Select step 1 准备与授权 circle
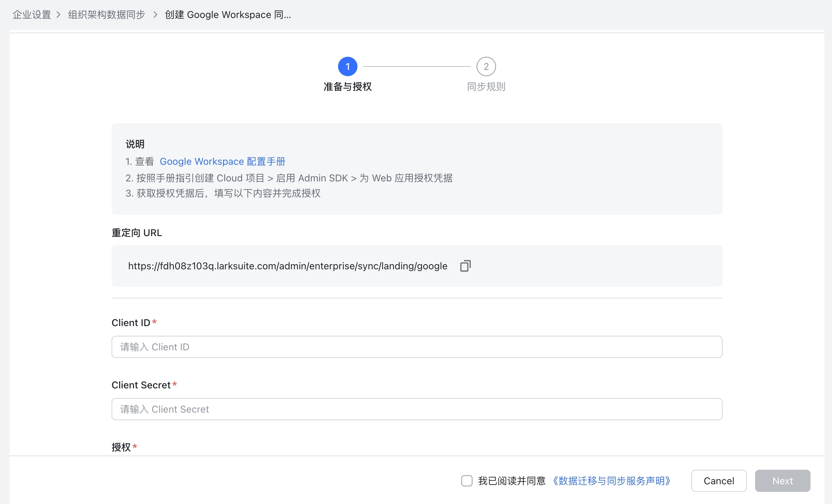The image size is (832, 504). click(x=347, y=66)
